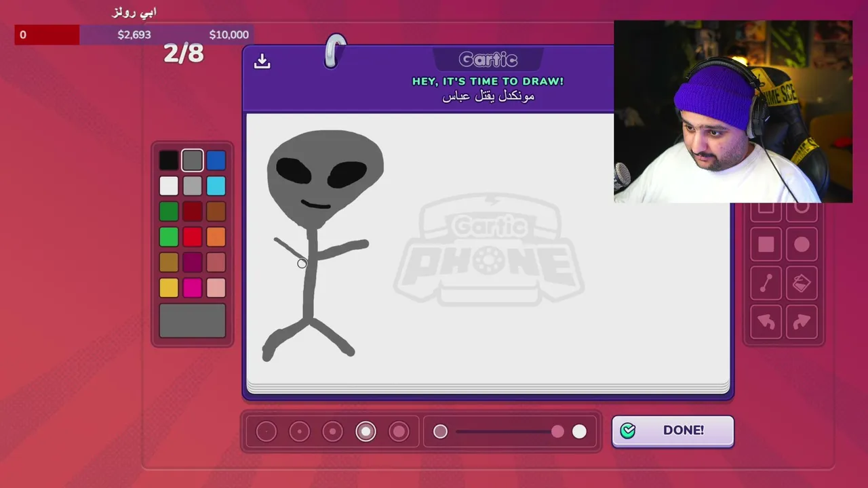Image resolution: width=868 pixels, height=488 pixels.
Task: Choose the dark blue color swatch
Action: 216,161
